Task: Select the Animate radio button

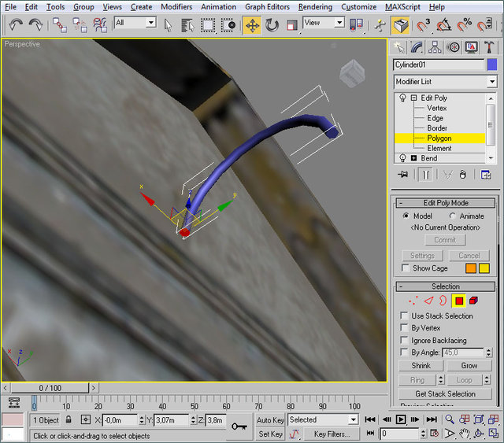Action: [453, 216]
